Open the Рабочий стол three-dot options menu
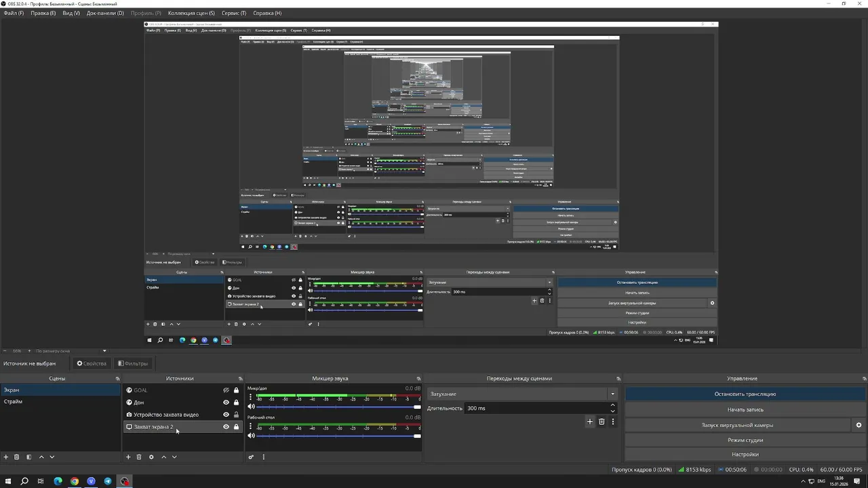Viewport: 868px width, 488px height. coord(250,426)
